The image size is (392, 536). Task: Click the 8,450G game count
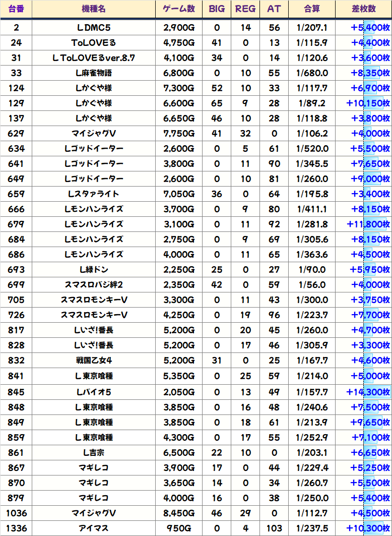179,513
